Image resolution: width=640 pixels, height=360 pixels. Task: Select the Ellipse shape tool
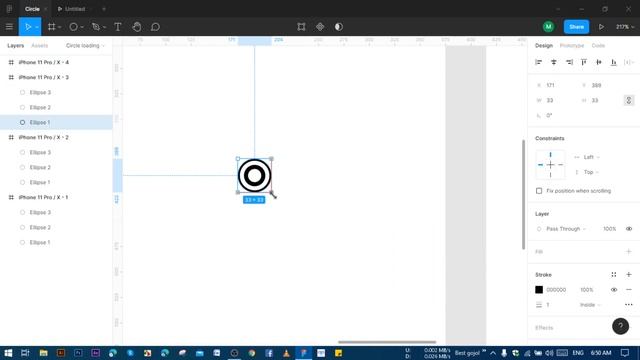click(x=73, y=27)
